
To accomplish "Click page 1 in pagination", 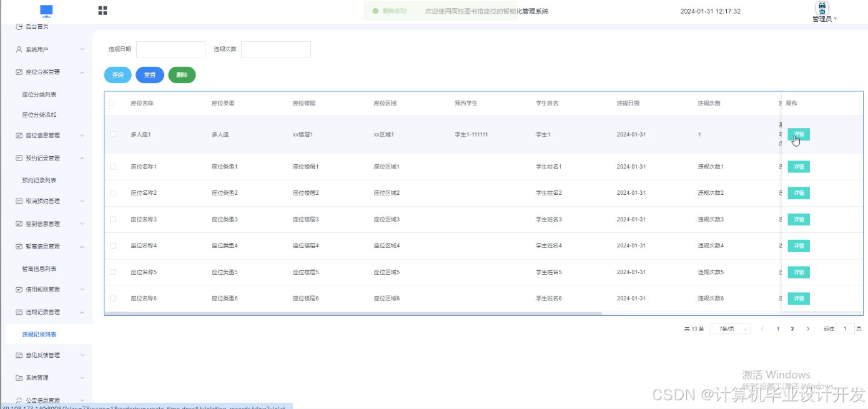I will coord(777,328).
